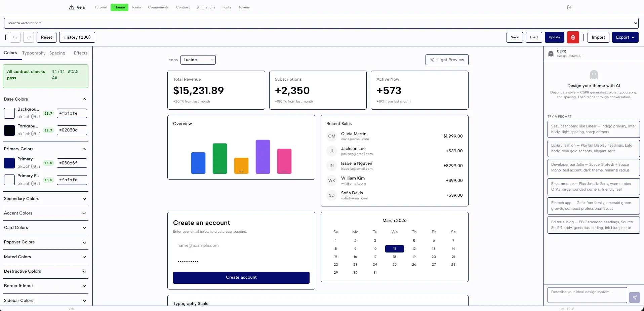
Task: Expand the Secondary Colors section
Action: (x=84, y=199)
